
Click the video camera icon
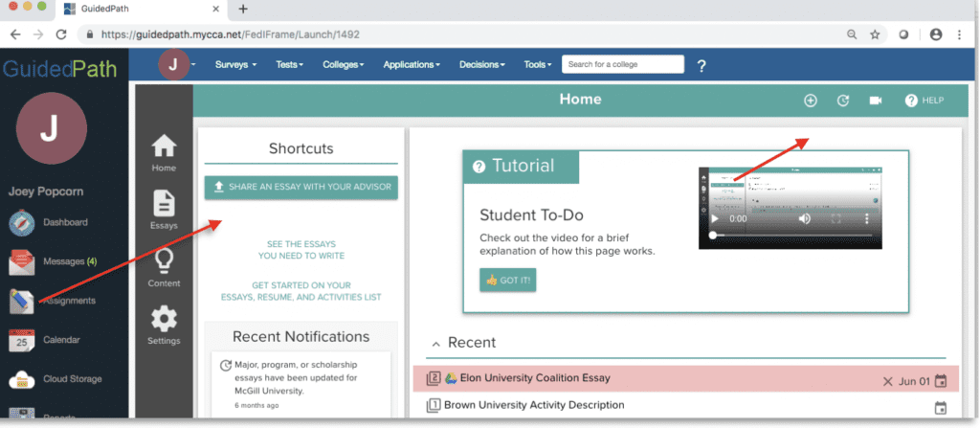(875, 101)
